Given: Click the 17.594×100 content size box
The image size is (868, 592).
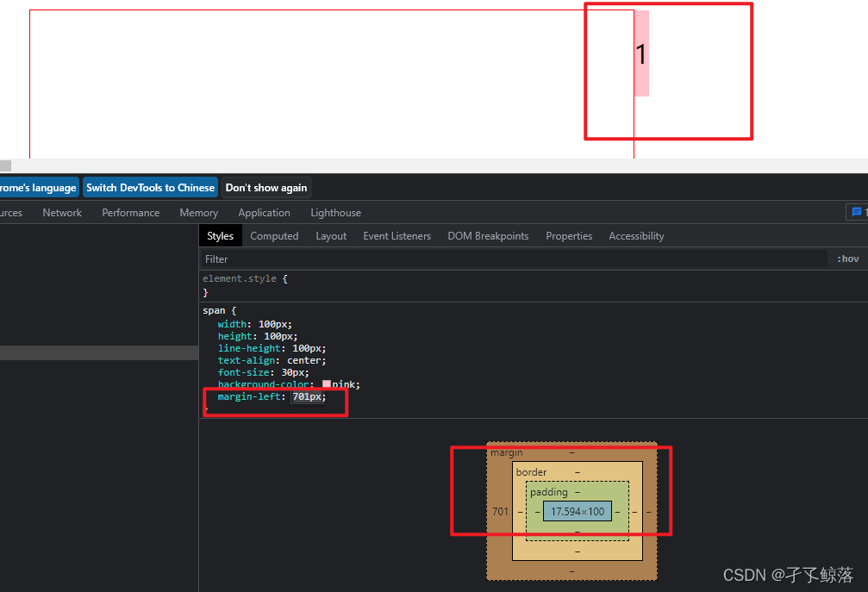Looking at the screenshot, I should [578, 511].
